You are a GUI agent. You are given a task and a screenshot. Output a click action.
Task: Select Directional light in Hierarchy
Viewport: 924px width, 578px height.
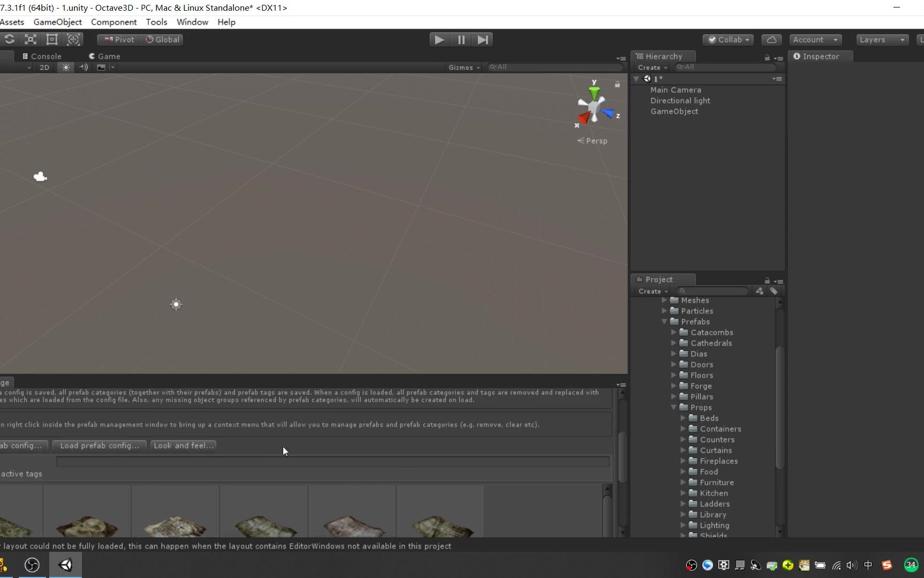pos(680,101)
